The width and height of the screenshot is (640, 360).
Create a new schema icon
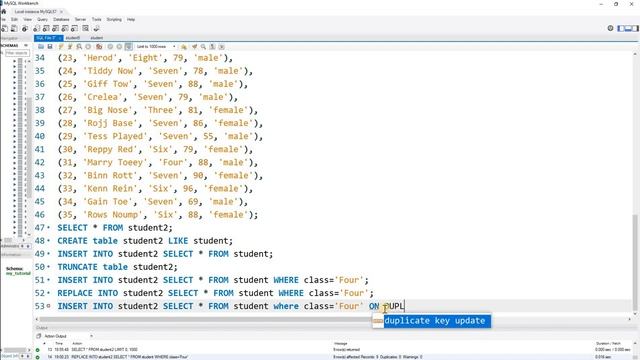coord(36,29)
